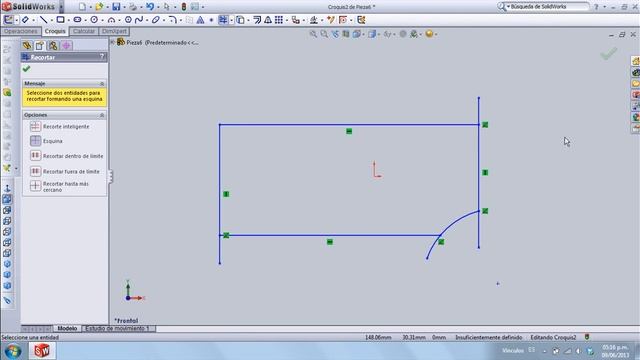Switch to the DimXpert tab
This screenshot has width=640, height=360.
[x=114, y=31]
